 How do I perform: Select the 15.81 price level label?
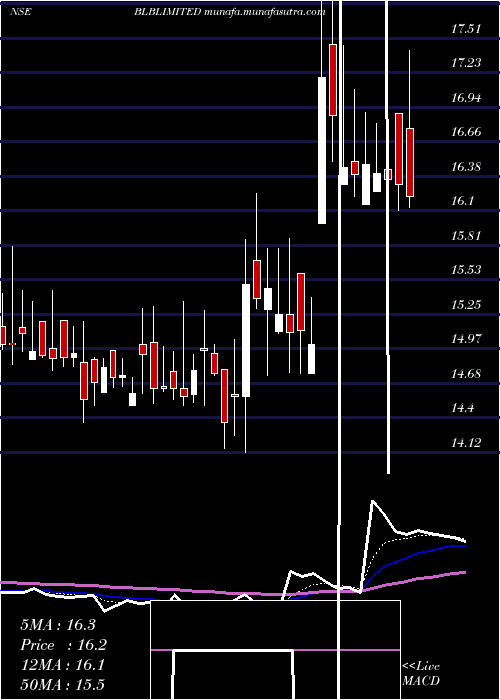click(x=466, y=236)
